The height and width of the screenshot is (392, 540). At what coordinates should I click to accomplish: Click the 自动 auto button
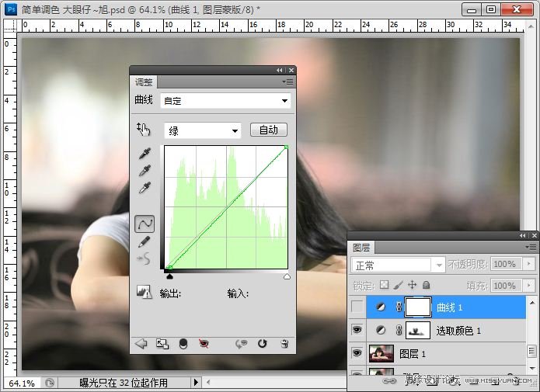[269, 130]
